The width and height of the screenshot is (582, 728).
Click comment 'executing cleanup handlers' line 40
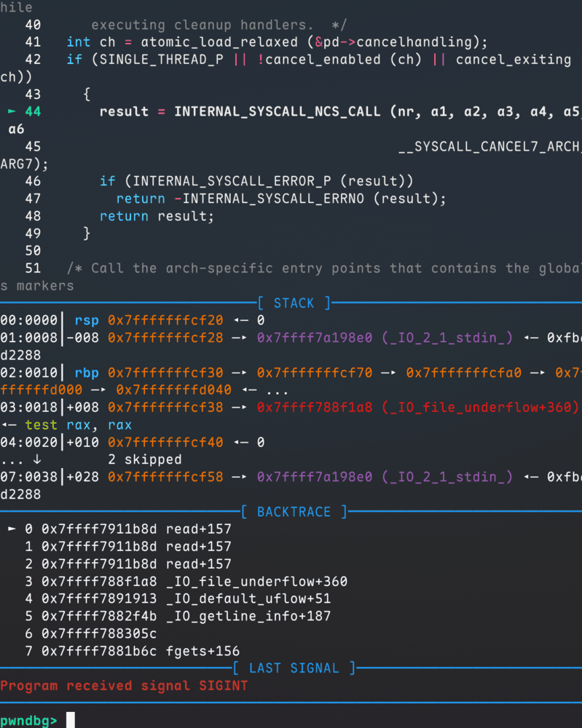coord(219,25)
